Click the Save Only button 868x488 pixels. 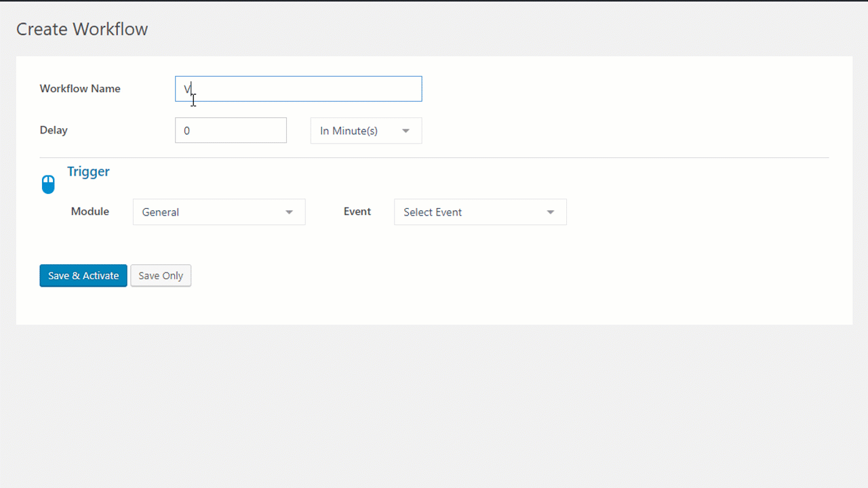(160, 275)
